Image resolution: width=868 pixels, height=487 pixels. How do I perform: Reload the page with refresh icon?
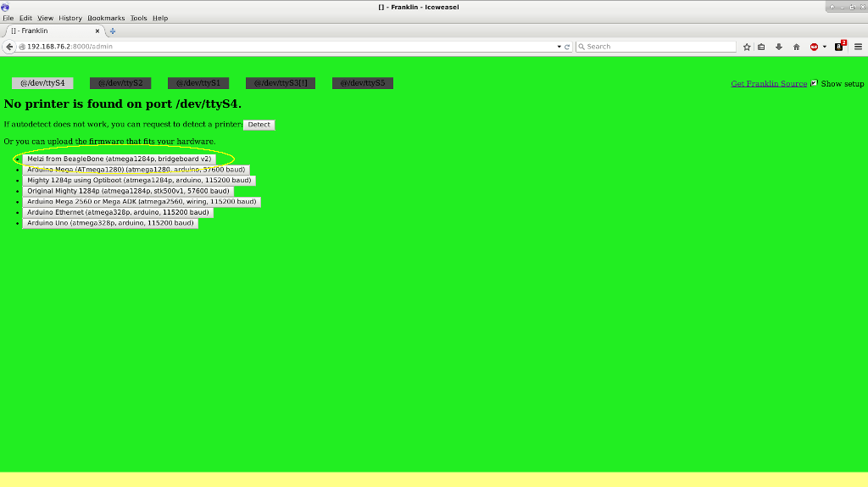(567, 47)
